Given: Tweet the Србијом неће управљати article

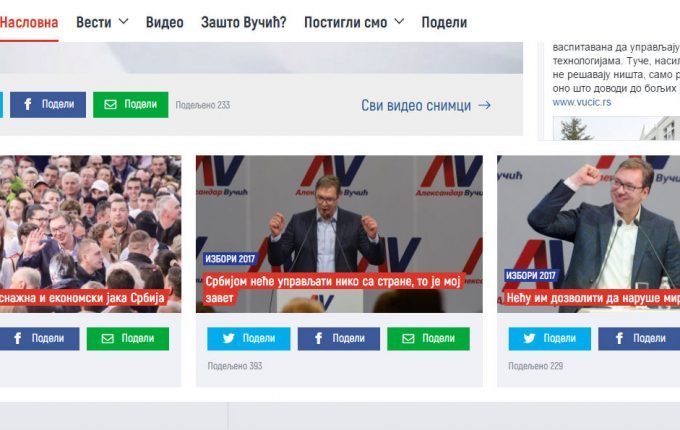Looking at the screenshot, I should coord(248,339).
